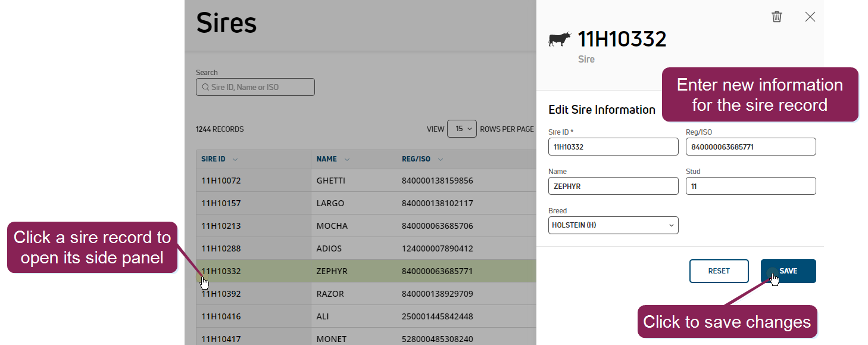Click into the Sire ID field

(x=613, y=147)
